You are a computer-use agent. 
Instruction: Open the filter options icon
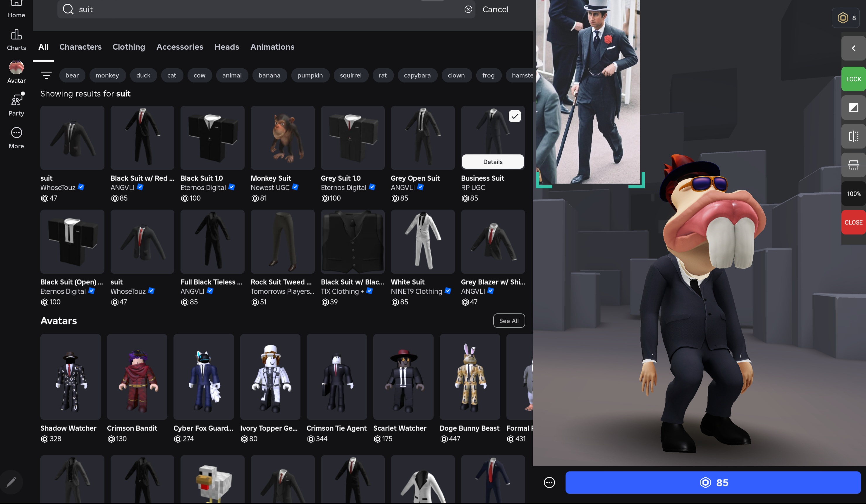pyautogui.click(x=46, y=75)
